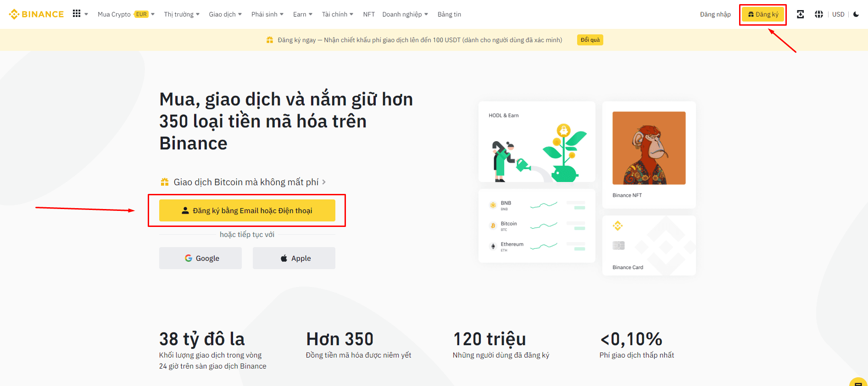Viewport: 868px width, 386px height.
Task: Open the HODL & Earn card
Action: 537,142
